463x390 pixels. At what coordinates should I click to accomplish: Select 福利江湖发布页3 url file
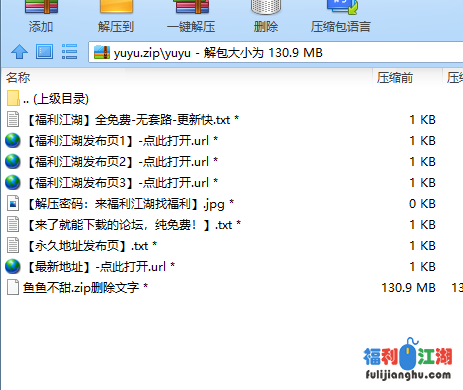[112, 183]
